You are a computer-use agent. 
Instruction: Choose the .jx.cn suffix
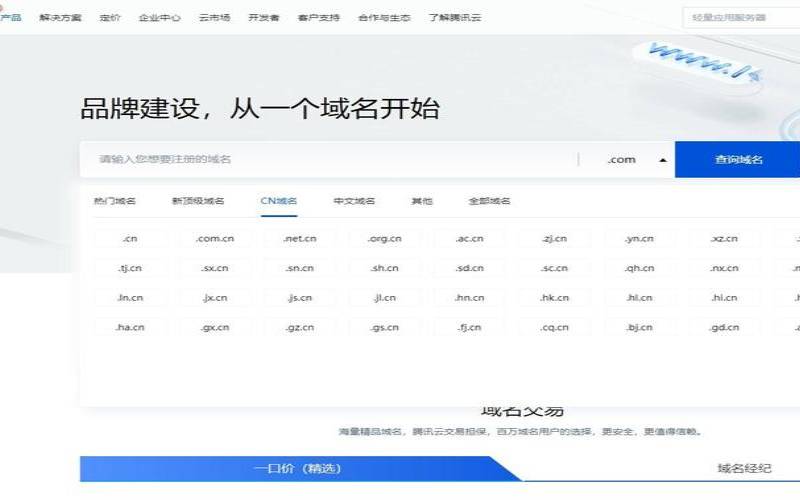pyautogui.click(x=215, y=297)
